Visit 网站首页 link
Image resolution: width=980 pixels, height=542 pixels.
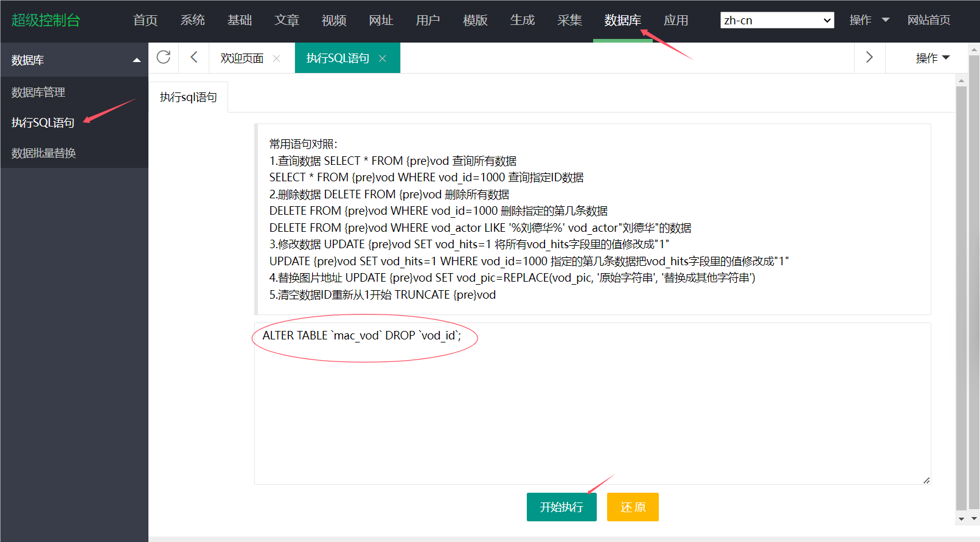pos(928,20)
